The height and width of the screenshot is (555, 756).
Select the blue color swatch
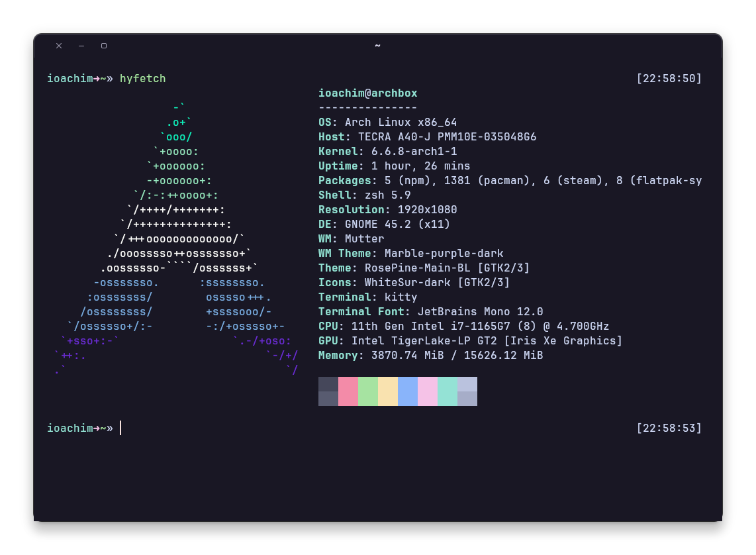click(407, 391)
